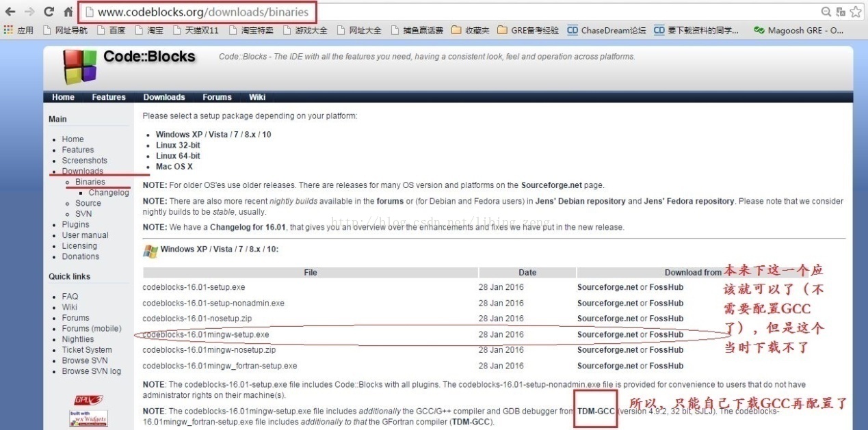Download codeblocks-16.01mingw_fortran-setup.exe from FossHub
The height and width of the screenshot is (430, 868).
[666, 366]
